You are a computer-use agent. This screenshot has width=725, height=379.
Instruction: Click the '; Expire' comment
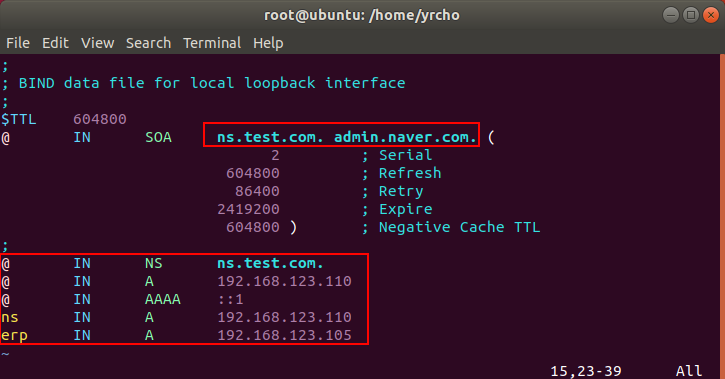(x=397, y=209)
